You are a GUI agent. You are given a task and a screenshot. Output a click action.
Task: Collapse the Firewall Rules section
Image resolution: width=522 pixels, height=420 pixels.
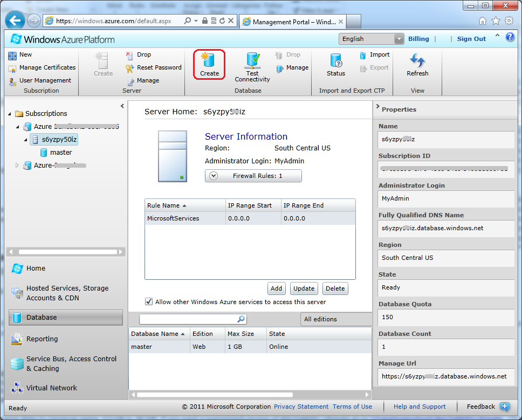[x=214, y=176]
